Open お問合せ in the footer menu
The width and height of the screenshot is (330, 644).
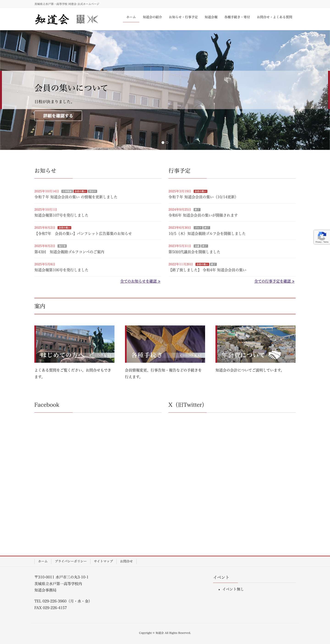coord(126,561)
